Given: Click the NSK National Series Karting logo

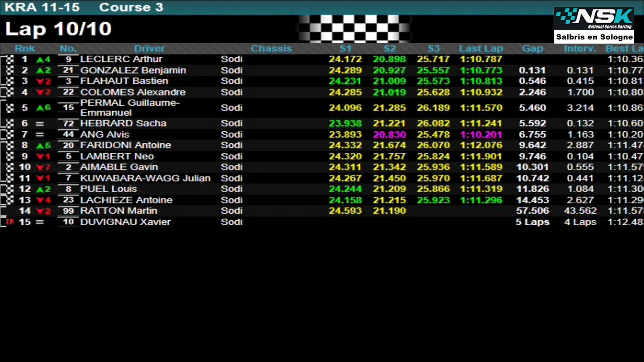Looking at the screenshot, I should tap(594, 19).
